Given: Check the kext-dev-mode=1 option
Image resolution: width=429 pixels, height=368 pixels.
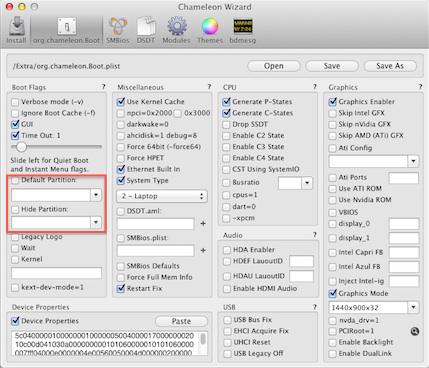Looking at the screenshot, I should coord(15,287).
